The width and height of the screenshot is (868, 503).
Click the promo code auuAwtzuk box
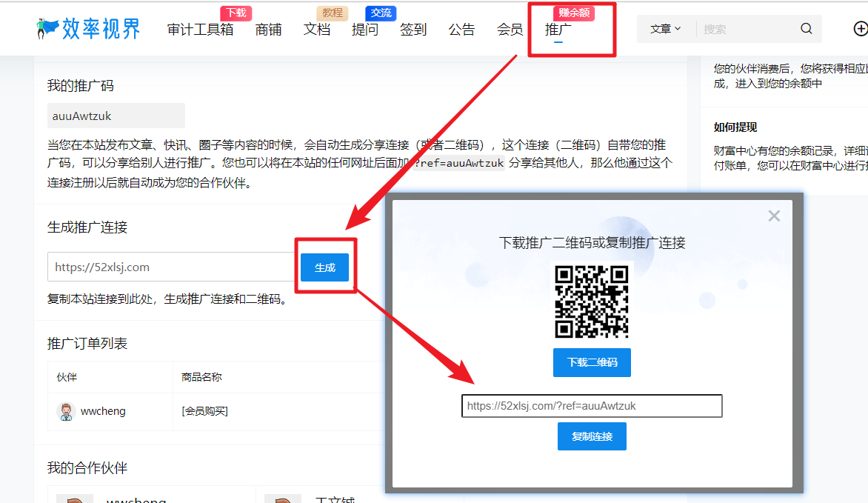[116, 116]
